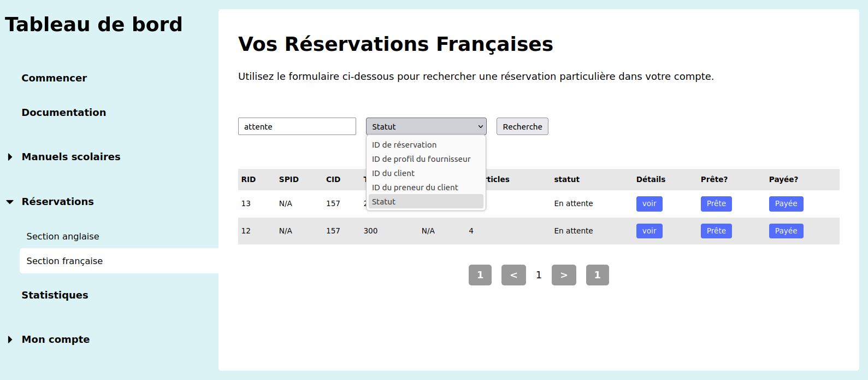Mark reservation 12 as Payée
868x380 pixels.
coord(786,231)
